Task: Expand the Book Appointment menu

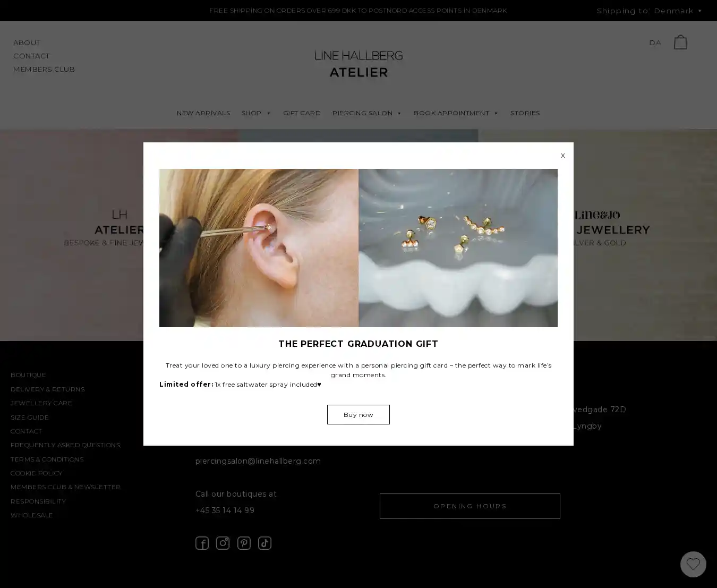Action: 456,113
